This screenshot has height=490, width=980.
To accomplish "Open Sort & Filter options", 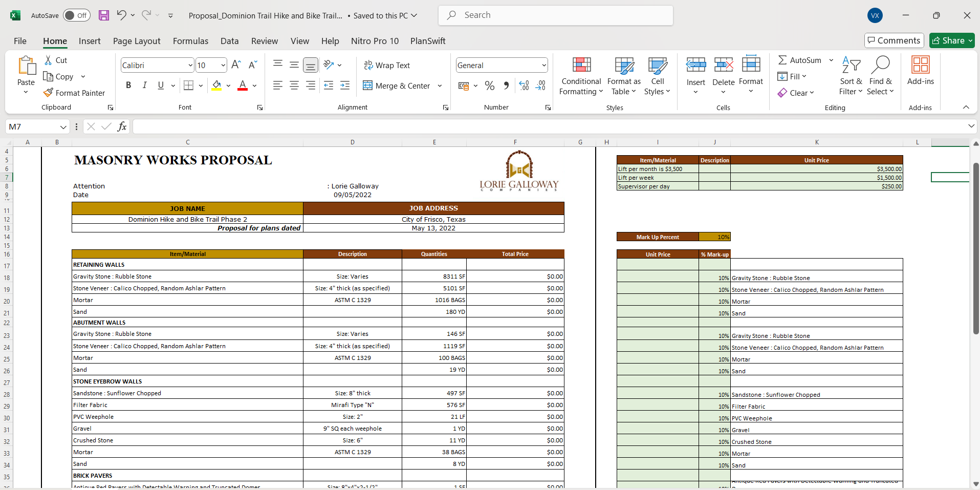I will click(851, 76).
